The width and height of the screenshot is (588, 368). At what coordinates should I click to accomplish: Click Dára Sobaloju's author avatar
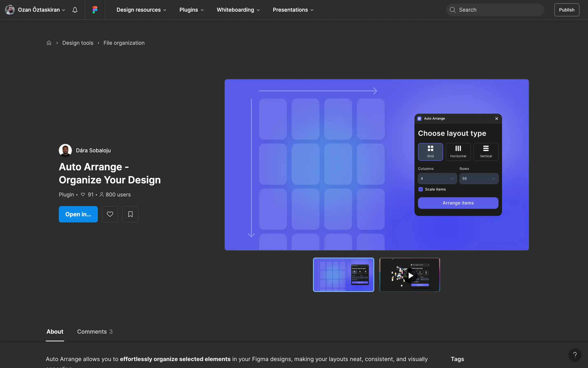tap(65, 150)
